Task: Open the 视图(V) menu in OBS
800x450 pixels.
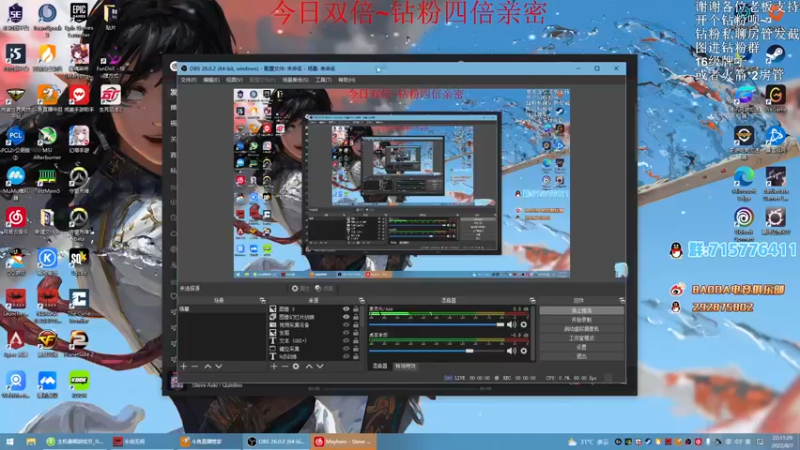Action: coord(234,80)
